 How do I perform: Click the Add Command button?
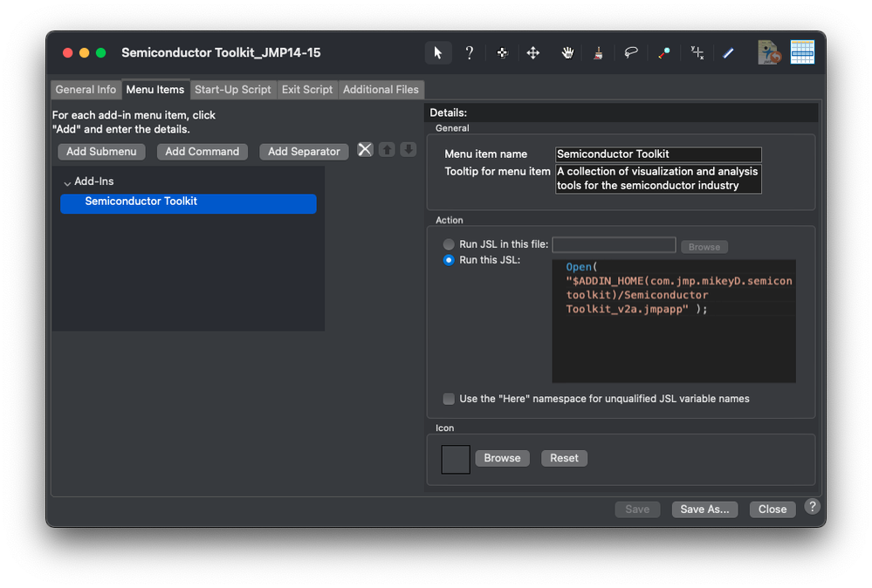coord(202,152)
